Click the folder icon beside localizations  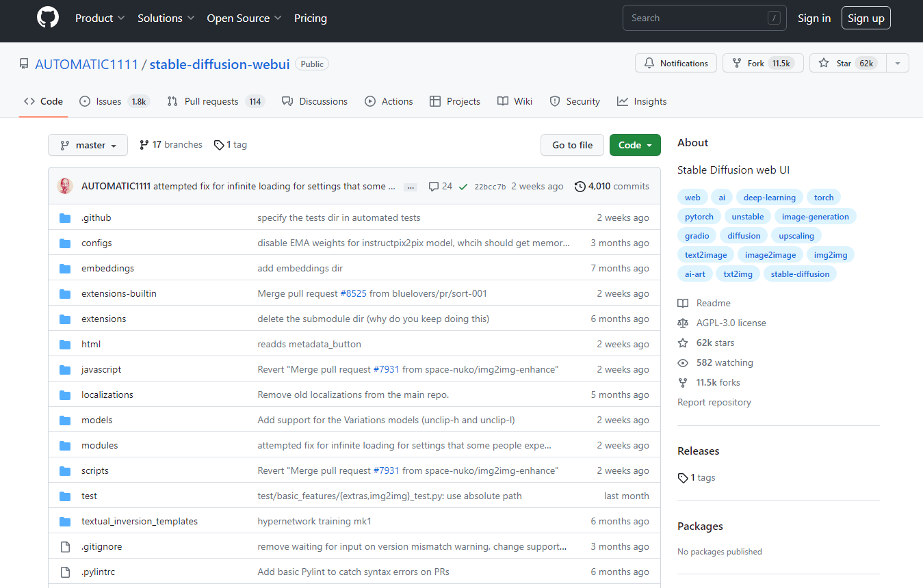65,395
